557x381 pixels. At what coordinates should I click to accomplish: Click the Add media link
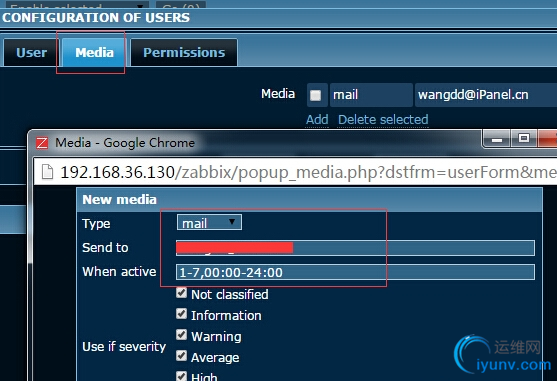pos(317,120)
